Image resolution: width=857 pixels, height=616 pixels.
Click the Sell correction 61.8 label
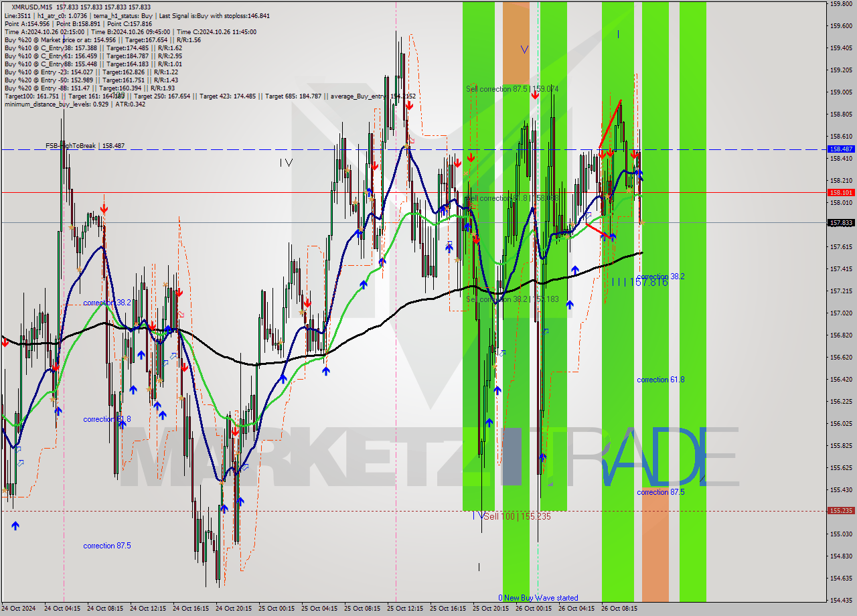pos(512,198)
